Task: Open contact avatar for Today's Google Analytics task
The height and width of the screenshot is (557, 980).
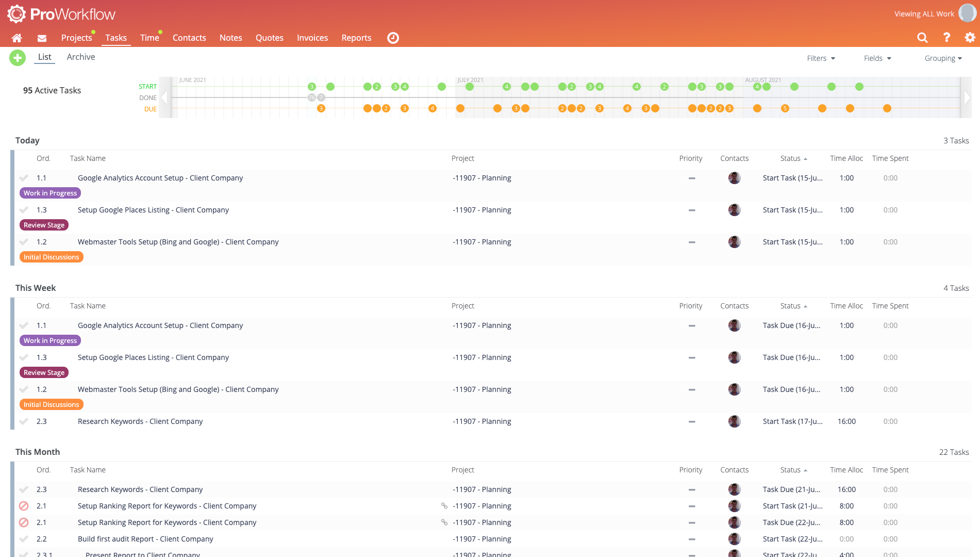Action: [735, 178]
